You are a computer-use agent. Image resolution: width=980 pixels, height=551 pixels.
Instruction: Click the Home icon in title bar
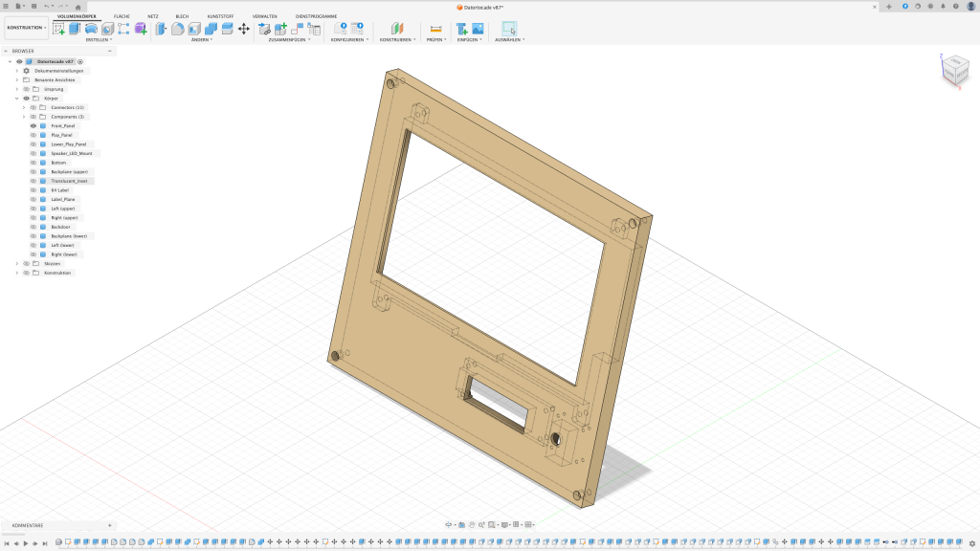[x=78, y=7]
